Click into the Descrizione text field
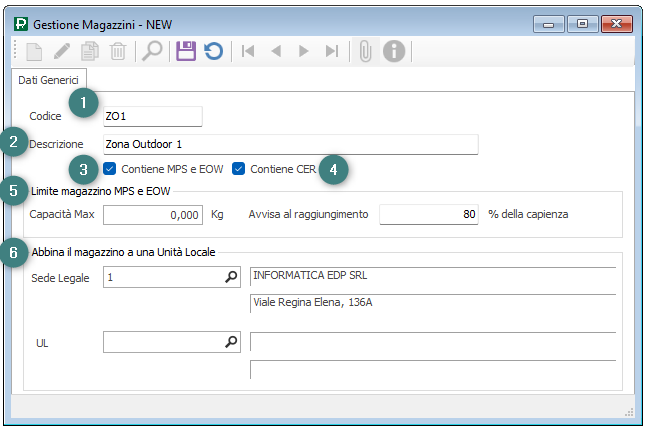Viewport: 646px width, 428px height. (x=290, y=144)
